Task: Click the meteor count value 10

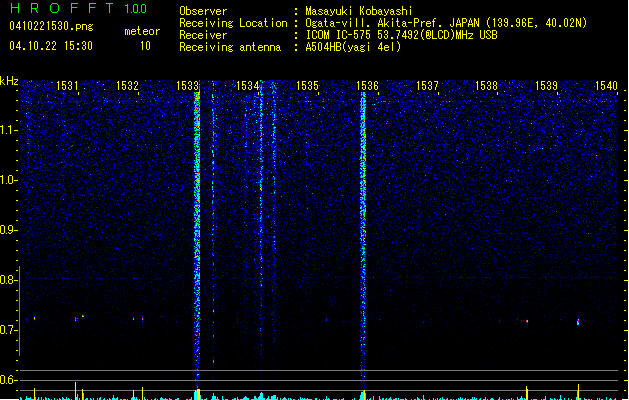Action: [x=145, y=46]
